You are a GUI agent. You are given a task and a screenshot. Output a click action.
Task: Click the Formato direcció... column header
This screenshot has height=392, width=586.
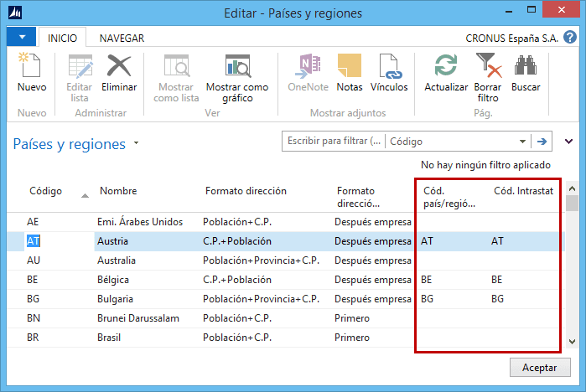tap(358, 197)
